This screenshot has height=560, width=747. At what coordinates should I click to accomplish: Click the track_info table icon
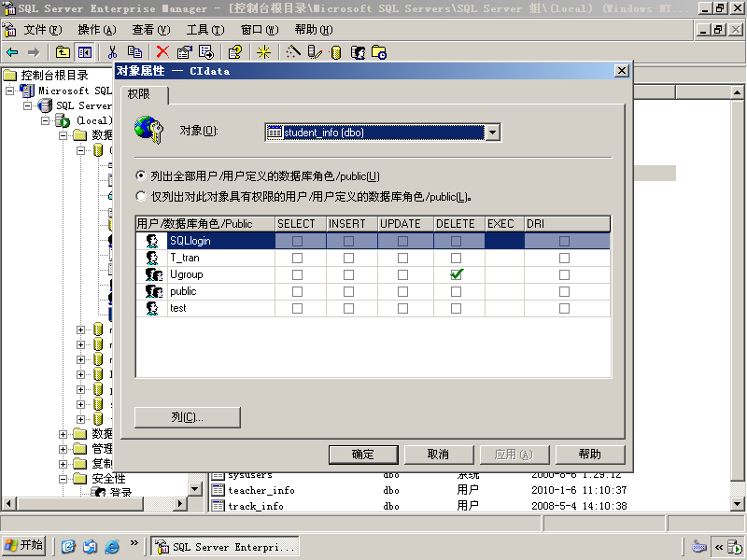(218, 506)
